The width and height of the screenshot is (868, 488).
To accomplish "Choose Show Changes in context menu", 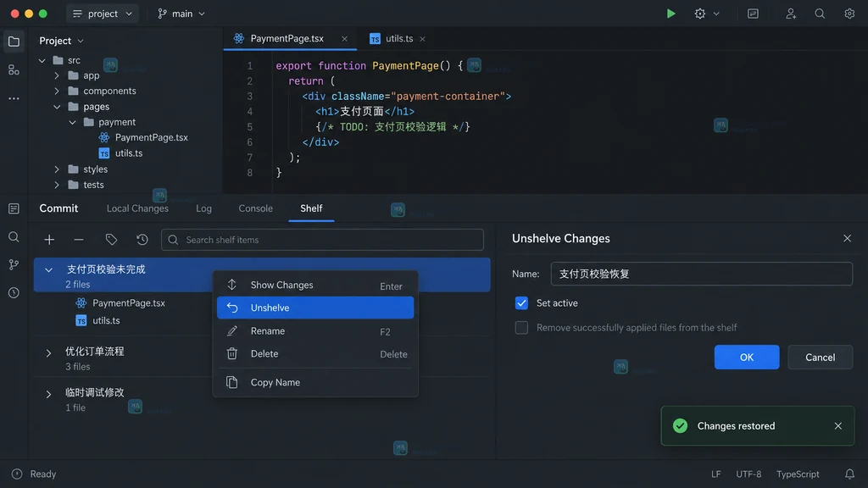I will [x=315, y=286].
